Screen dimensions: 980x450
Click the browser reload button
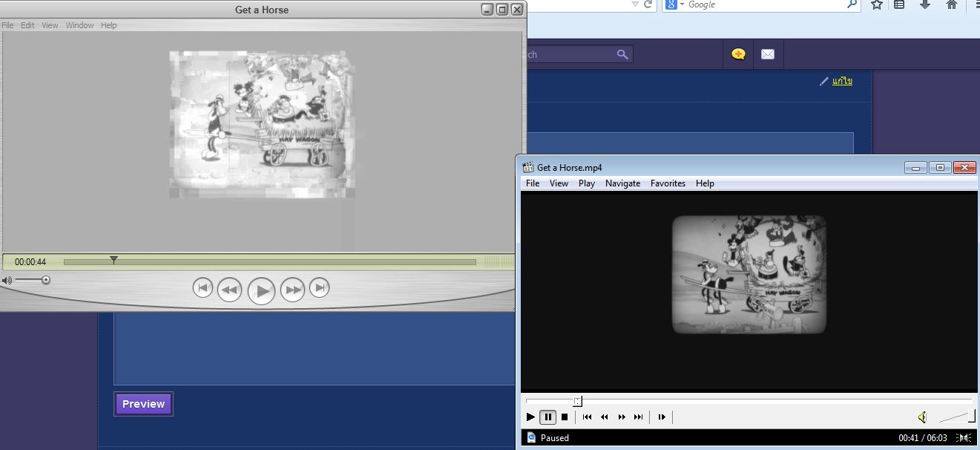coord(648,4)
